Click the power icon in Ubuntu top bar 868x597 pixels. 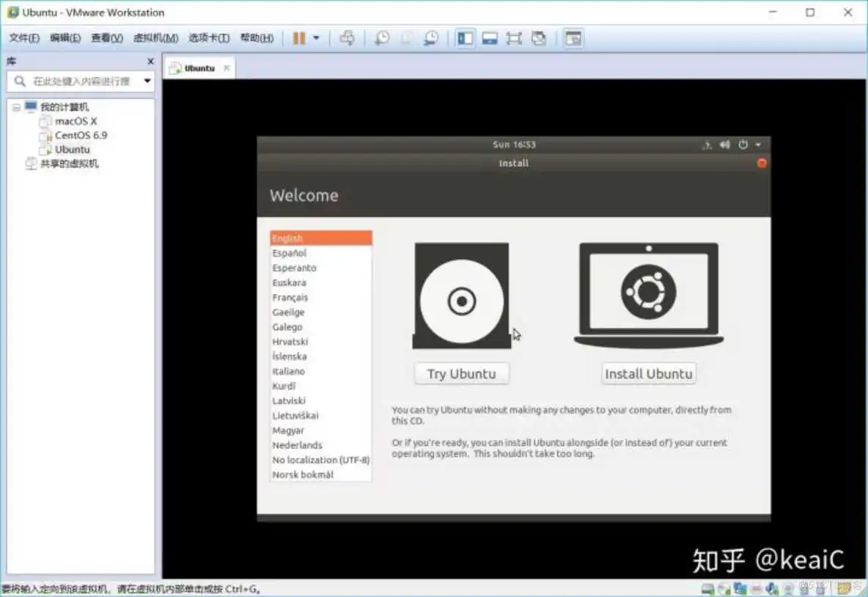(x=743, y=144)
